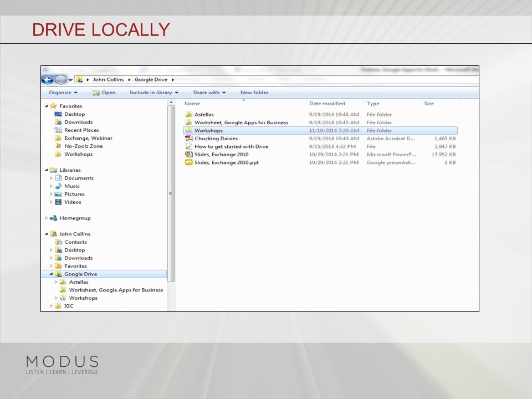Expand the Documents library
Screen dimensions: 532x399
pos(51,178)
